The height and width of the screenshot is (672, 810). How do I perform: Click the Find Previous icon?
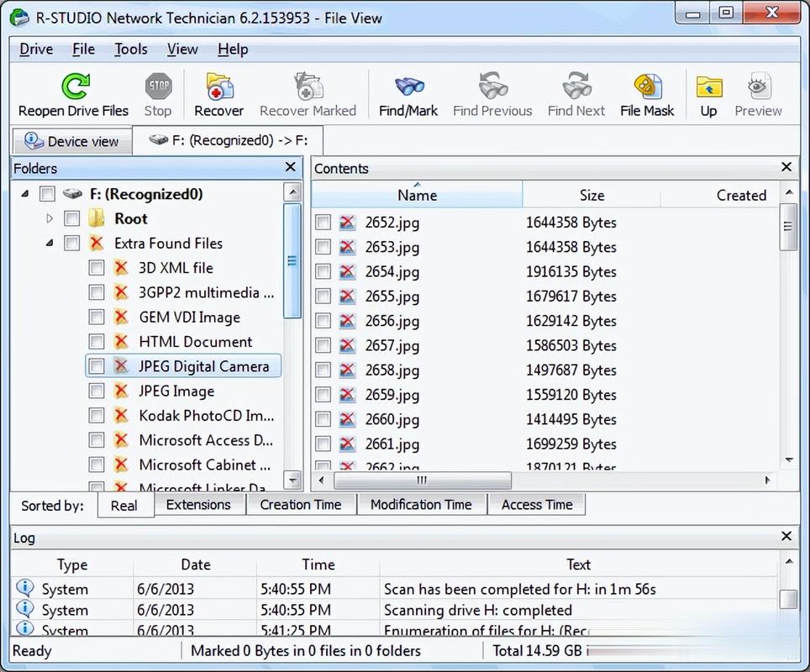click(493, 86)
